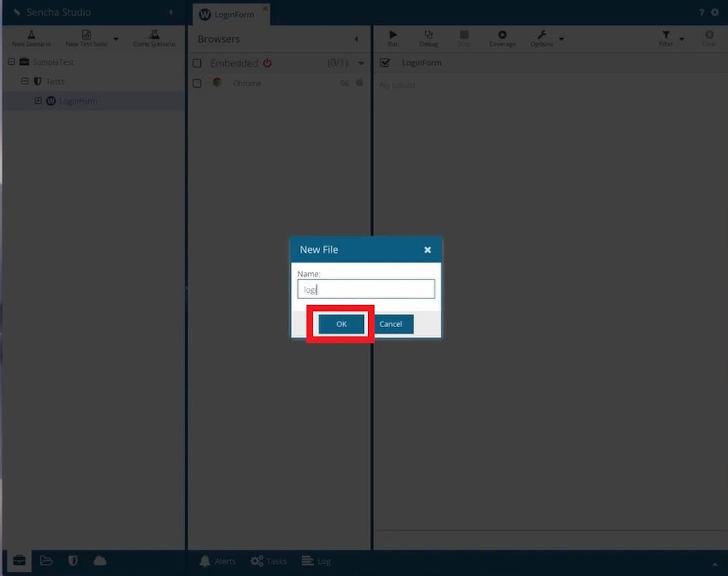Uncheck the LoginForm results checkbox
This screenshot has width=728, height=576.
(385, 63)
